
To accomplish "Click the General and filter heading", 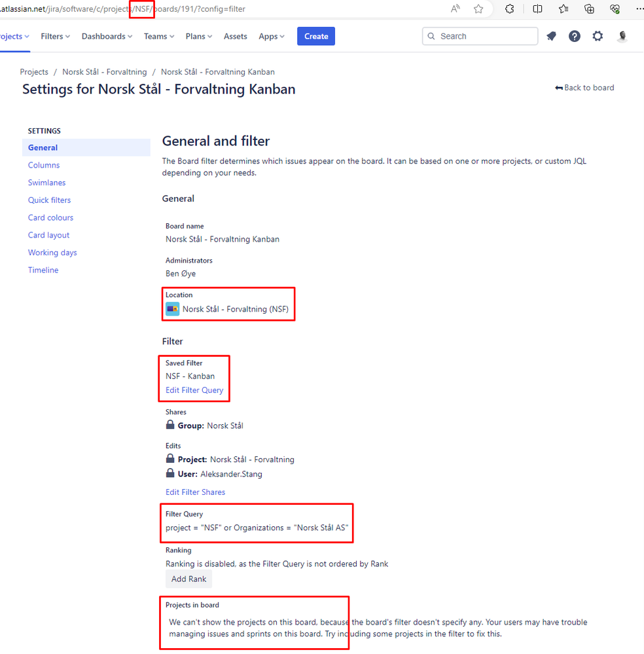I will coord(216,141).
